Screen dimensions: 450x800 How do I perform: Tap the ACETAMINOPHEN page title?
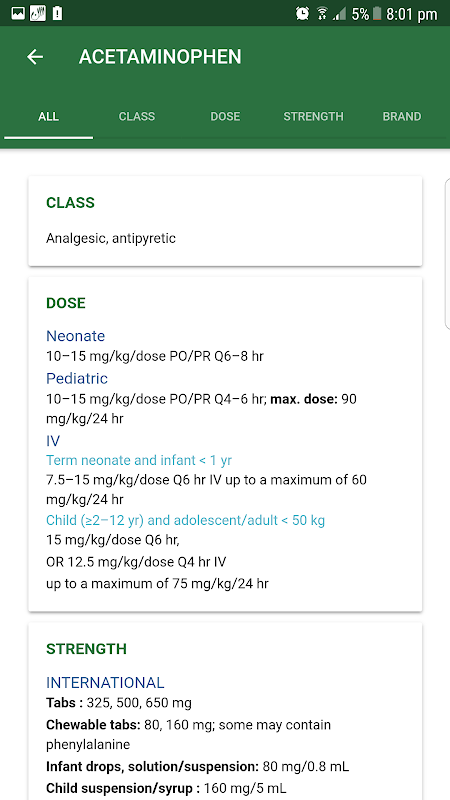click(160, 57)
